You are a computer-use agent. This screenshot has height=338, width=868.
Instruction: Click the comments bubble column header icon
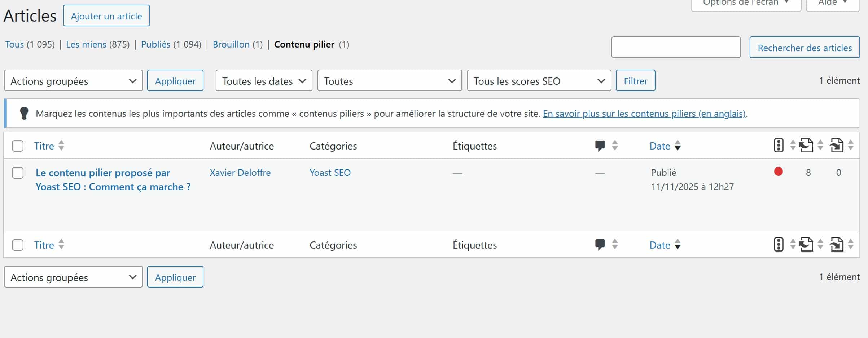coord(600,146)
